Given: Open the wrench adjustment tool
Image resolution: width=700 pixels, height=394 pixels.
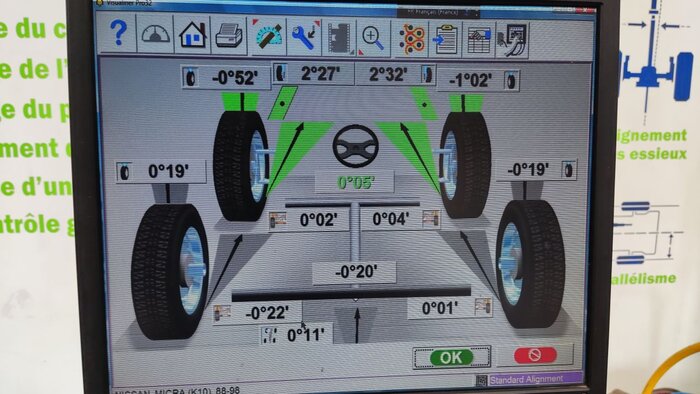Looking at the screenshot, I should pos(304,37).
